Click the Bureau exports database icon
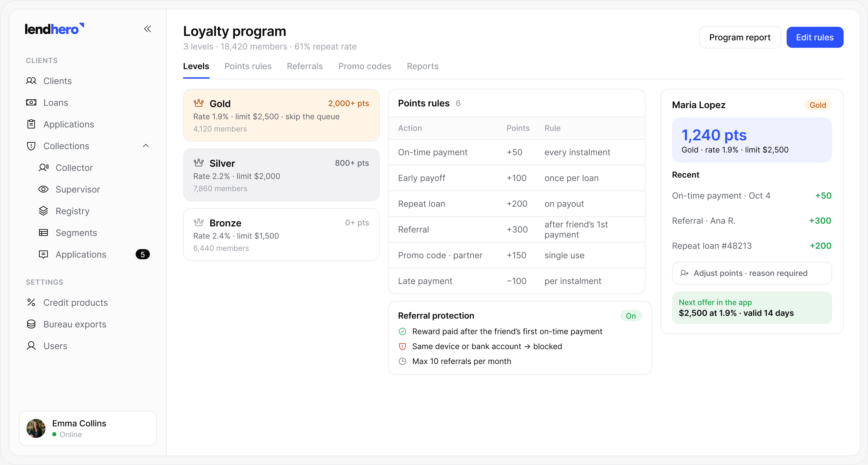The height and width of the screenshot is (465, 868). point(31,324)
